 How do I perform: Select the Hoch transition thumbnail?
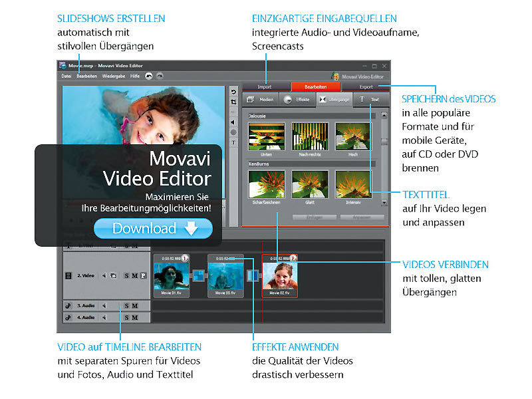353,137
